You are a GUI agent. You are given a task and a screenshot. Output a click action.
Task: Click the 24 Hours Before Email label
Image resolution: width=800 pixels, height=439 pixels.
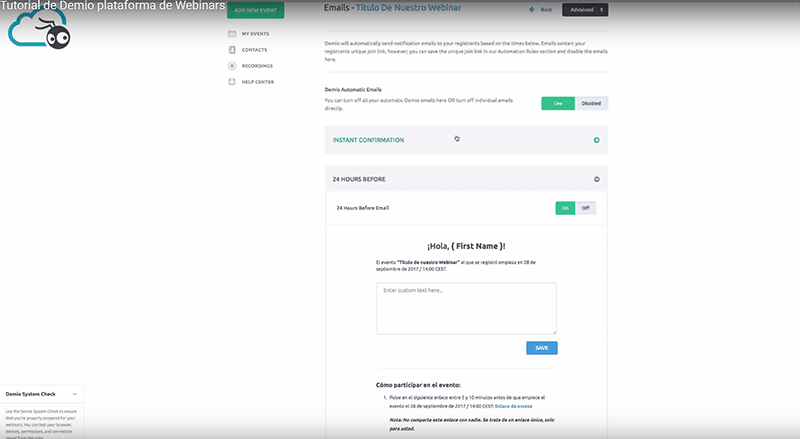click(x=363, y=208)
